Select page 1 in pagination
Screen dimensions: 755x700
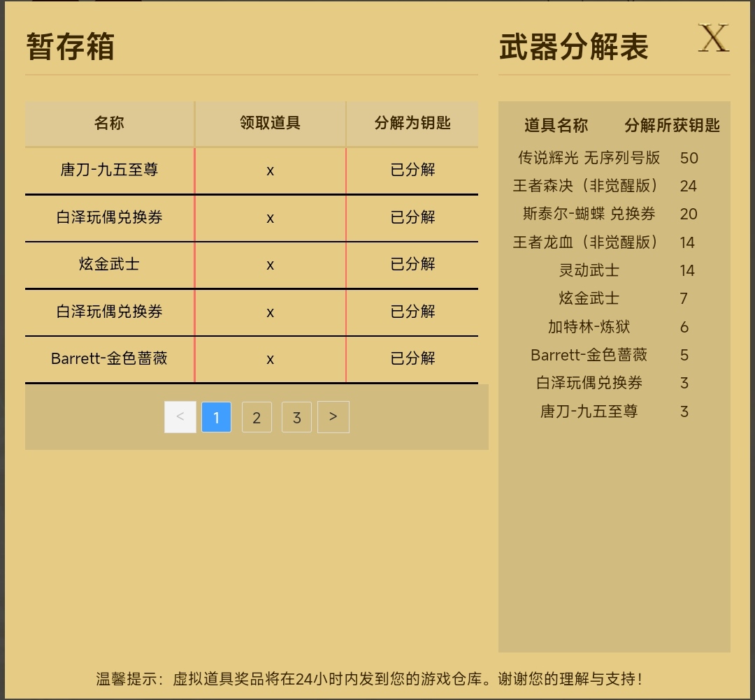point(216,417)
